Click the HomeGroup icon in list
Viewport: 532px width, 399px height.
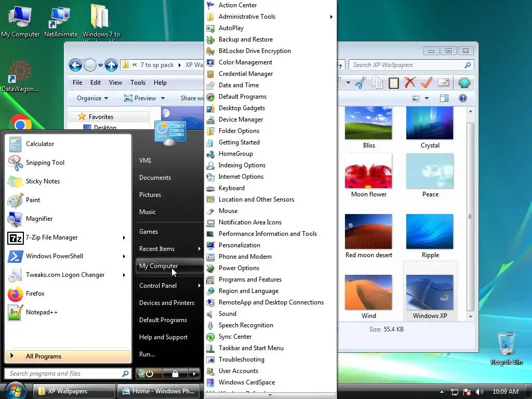(210, 154)
